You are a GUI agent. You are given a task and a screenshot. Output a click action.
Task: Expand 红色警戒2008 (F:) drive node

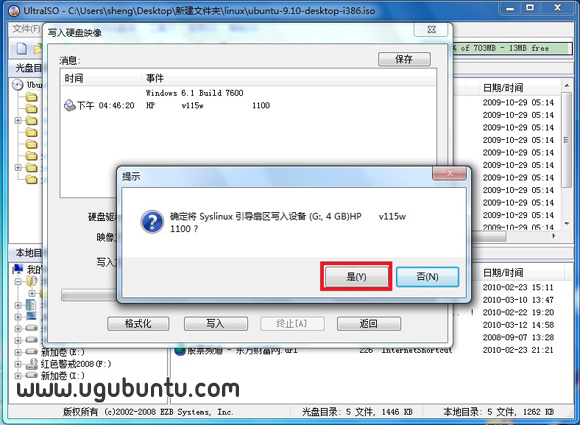pyautogui.click(x=17, y=364)
